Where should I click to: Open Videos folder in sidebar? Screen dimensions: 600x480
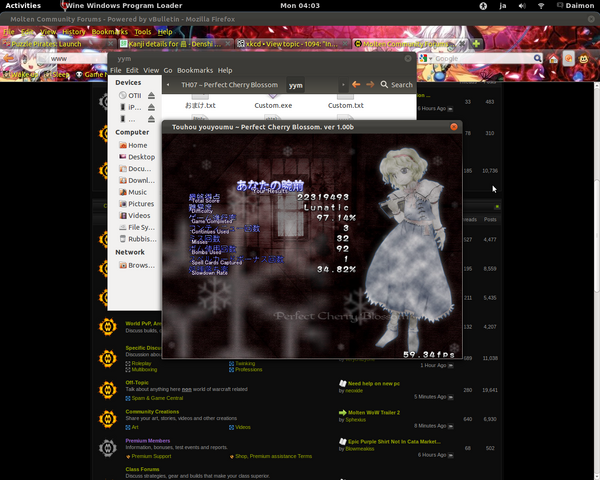tap(135, 216)
